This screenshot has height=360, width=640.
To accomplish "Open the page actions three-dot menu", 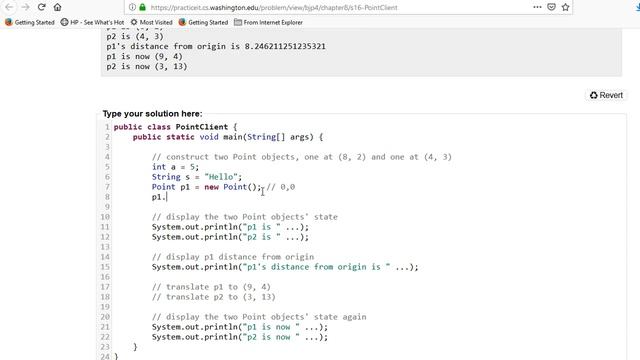I will click(x=537, y=7).
